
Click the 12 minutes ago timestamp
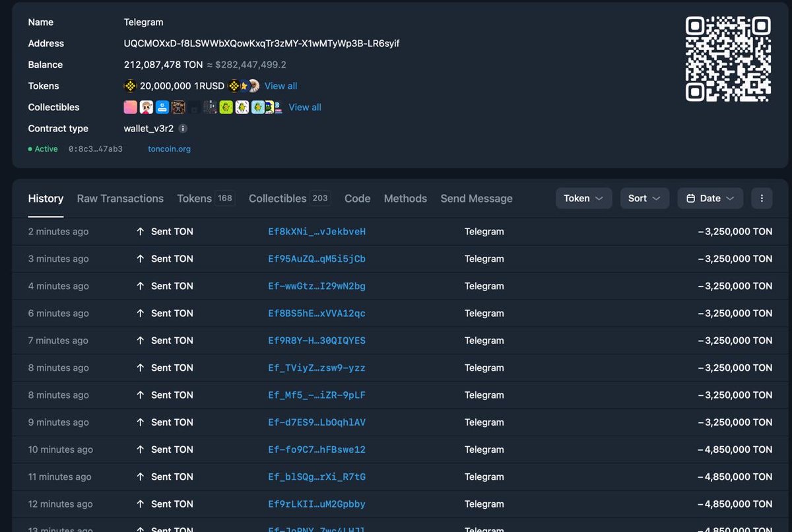click(x=61, y=504)
